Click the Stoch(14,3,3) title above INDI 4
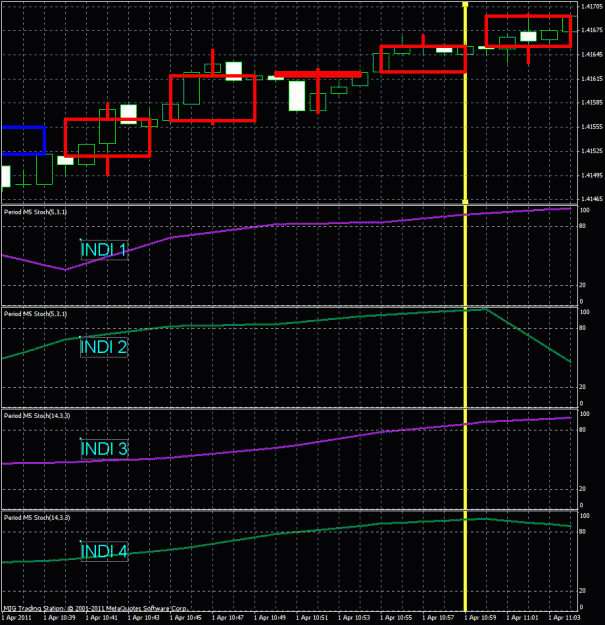The height and width of the screenshot is (625, 605). (x=37, y=518)
